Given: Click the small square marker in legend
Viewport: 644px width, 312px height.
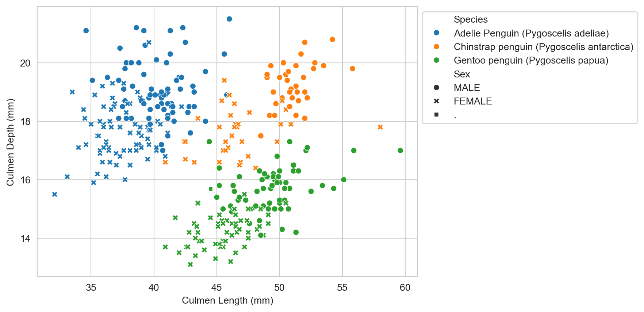Looking at the screenshot, I should [x=436, y=115].
